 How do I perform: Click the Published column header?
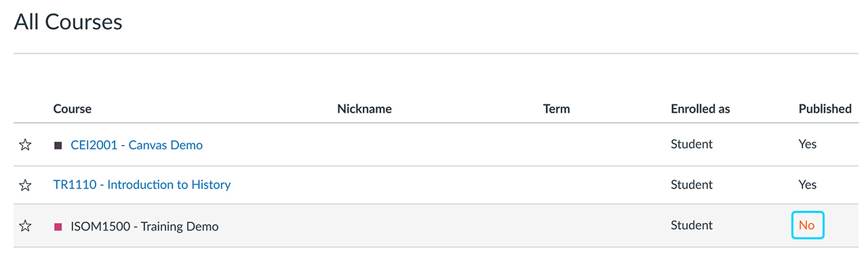click(825, 108)
